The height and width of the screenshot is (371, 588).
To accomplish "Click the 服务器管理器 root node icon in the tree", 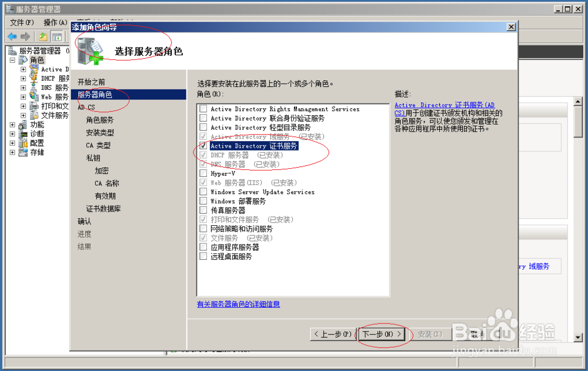I will click(13, 51).
